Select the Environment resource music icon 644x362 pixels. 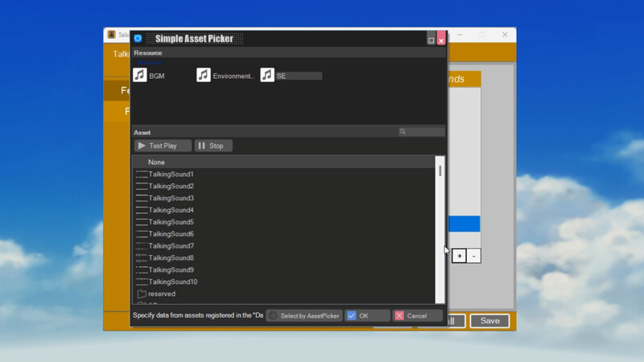(x=204, y=75)
